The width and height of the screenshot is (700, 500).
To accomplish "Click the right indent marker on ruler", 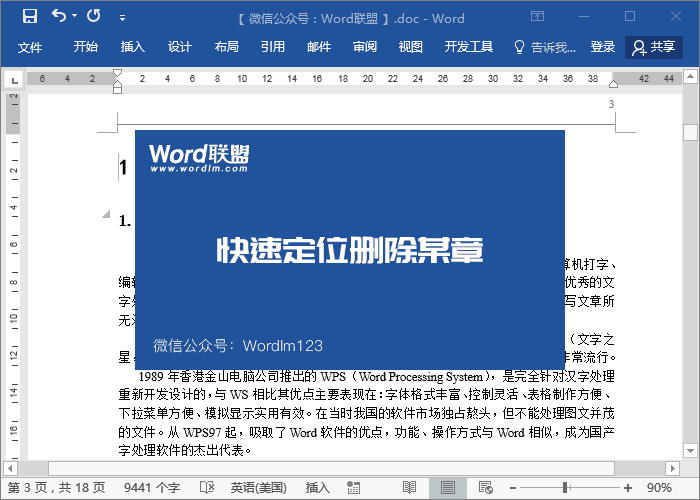I will [x=613, y=84].
